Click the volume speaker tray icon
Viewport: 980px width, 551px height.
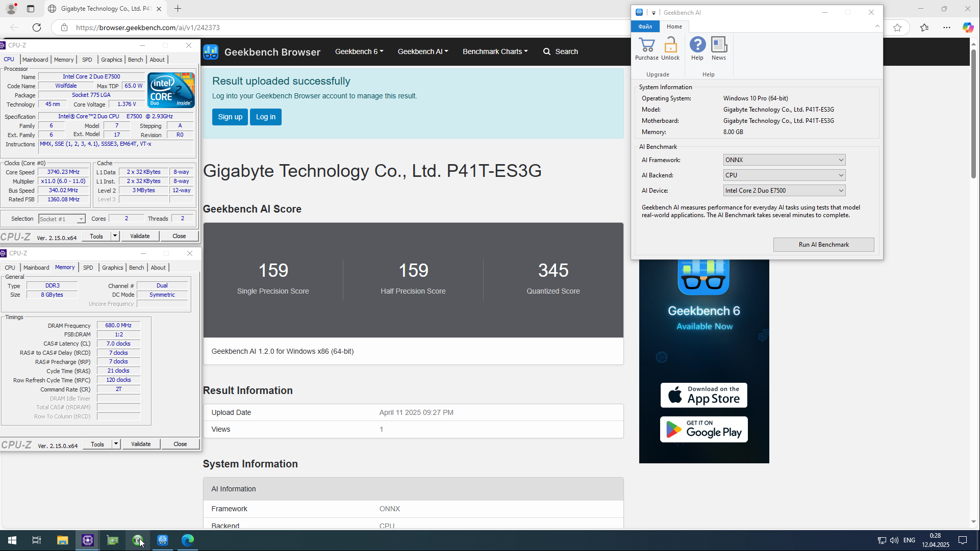coord(894,540)
